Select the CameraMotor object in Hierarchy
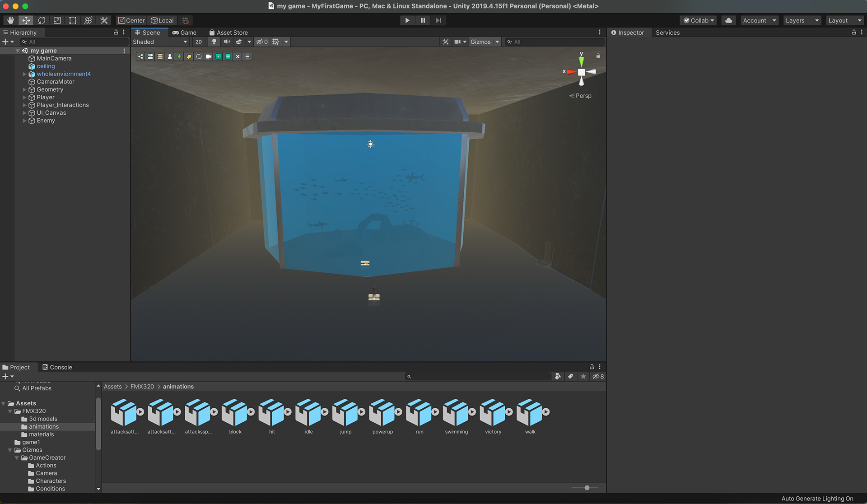The height and width of the screenshot is (504, 867). 55,82
